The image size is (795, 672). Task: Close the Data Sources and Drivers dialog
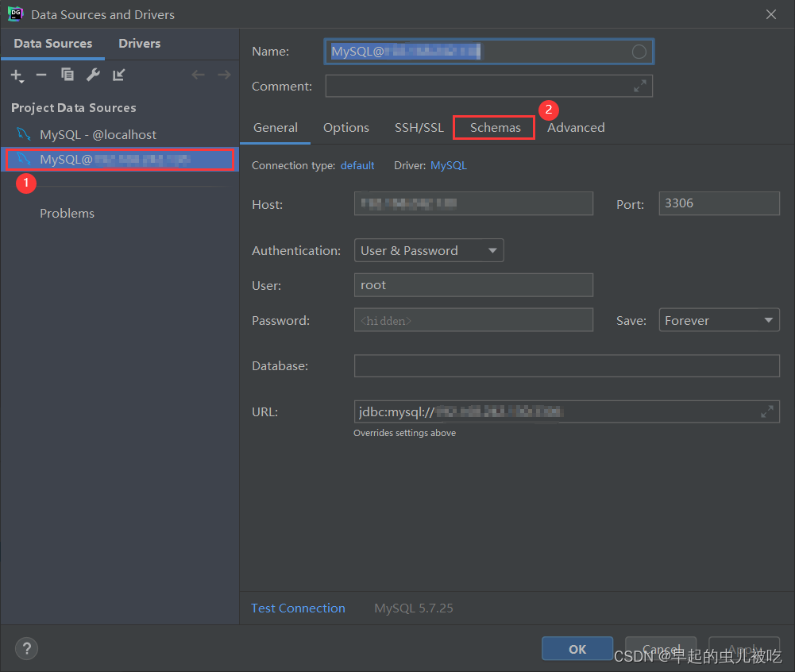[x=771, y=14]
